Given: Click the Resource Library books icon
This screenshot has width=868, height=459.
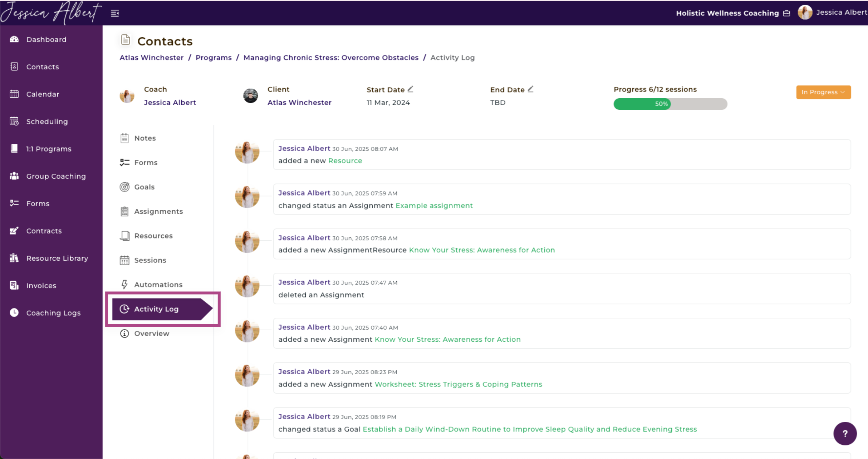Looking at the screenshot, I should [14, 258].
